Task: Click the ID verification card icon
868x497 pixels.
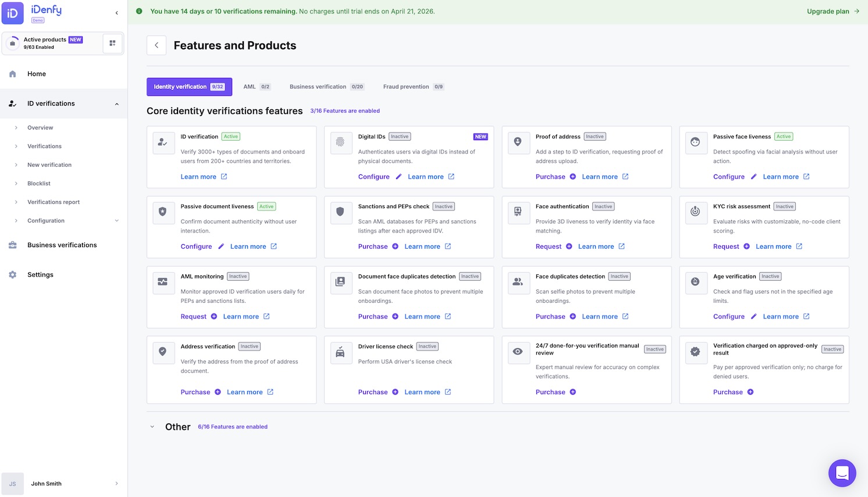Action: 163,142
